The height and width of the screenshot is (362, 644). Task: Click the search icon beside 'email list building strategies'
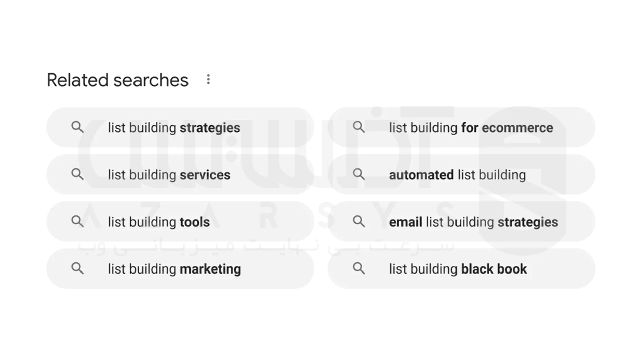[x=359, y=221]
